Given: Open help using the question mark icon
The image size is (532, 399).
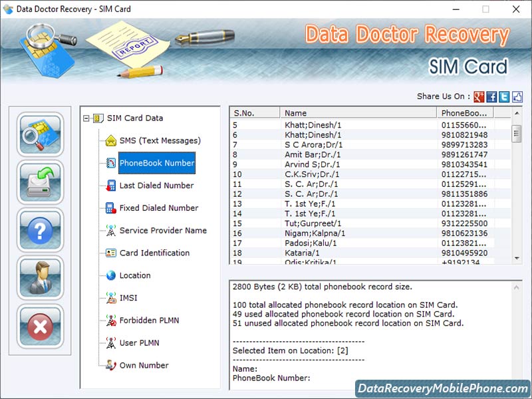Looking at the screenshot, I should click(x=40, y=231).
